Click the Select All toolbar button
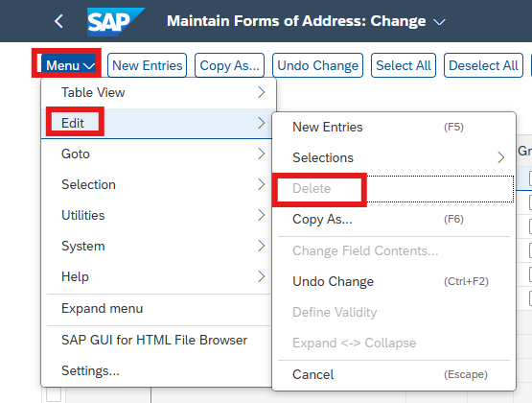 pos(403,65)
